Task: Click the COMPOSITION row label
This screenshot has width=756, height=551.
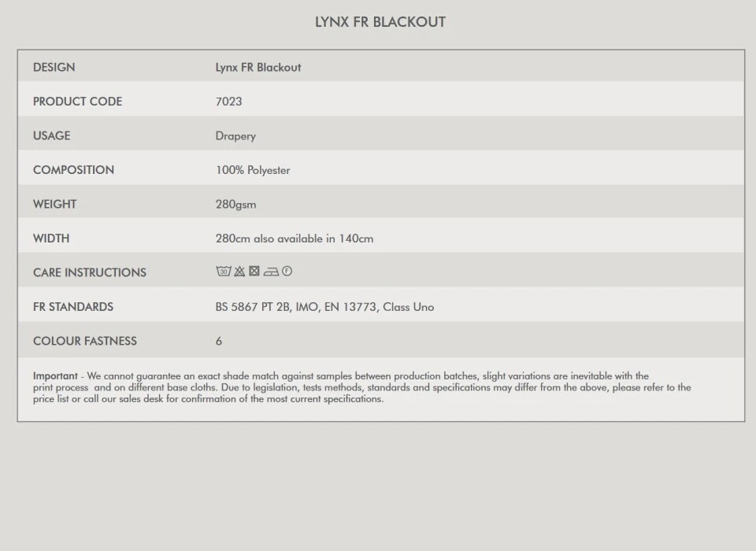Action: coord(73,170)
